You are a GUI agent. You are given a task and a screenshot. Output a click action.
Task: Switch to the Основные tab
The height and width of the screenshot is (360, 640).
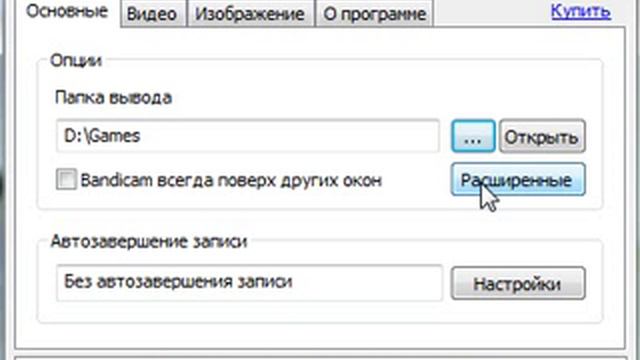(x=67, y=12)
